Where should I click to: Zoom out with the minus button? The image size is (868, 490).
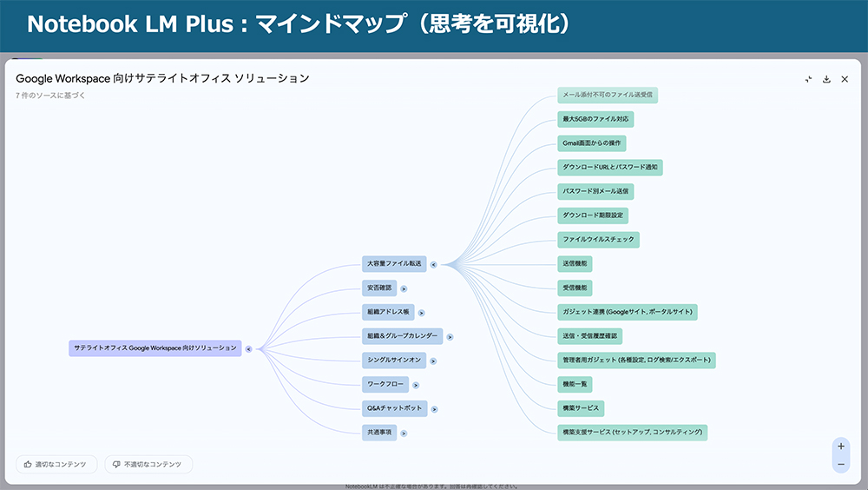pyautogui.click(x=841, y=464)
